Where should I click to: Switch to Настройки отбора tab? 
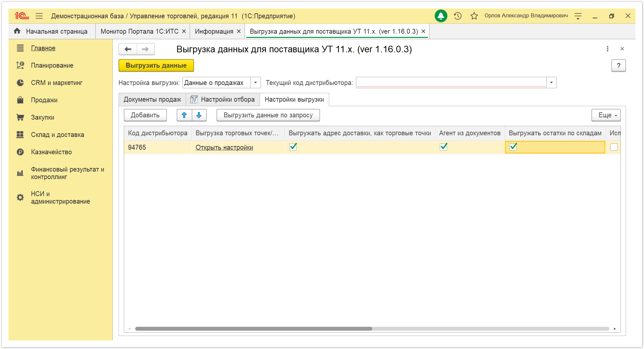point(223,99)
